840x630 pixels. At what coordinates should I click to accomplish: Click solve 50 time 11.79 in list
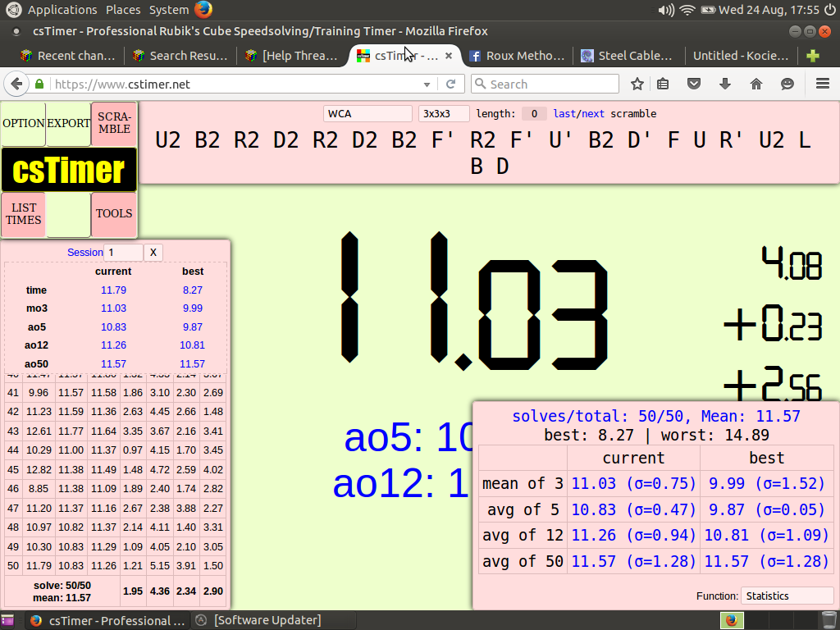39,566
